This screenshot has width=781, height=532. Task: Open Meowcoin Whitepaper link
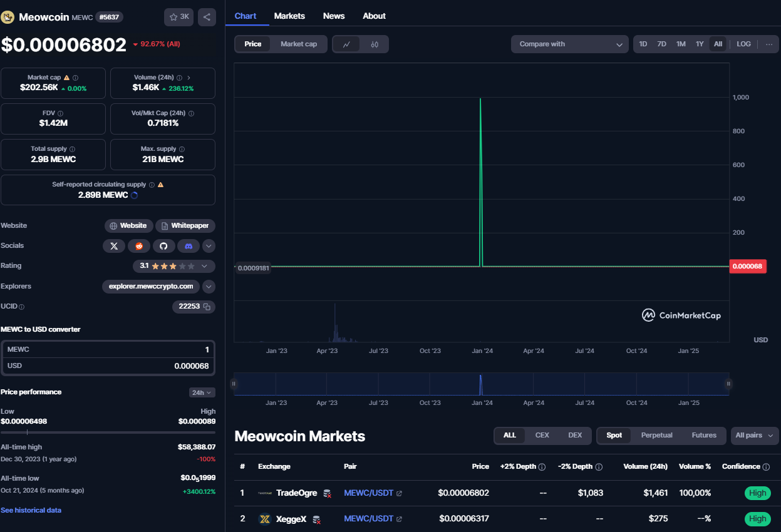(x=185, y=225)
